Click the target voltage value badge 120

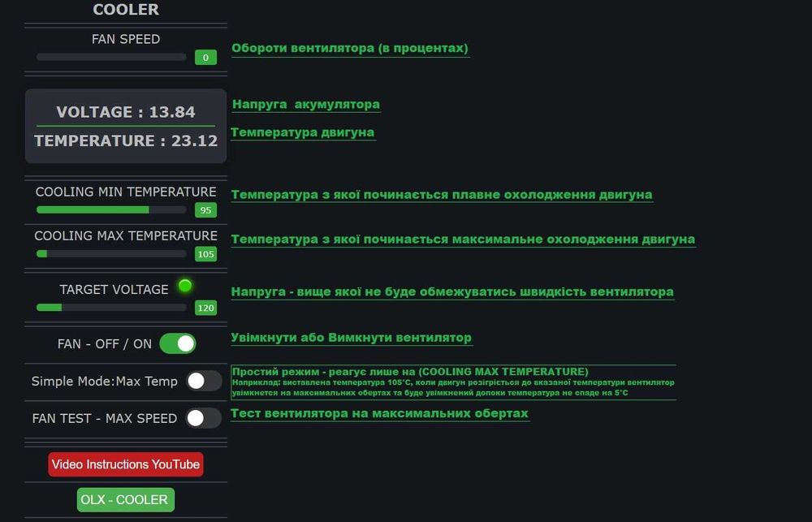205,308
